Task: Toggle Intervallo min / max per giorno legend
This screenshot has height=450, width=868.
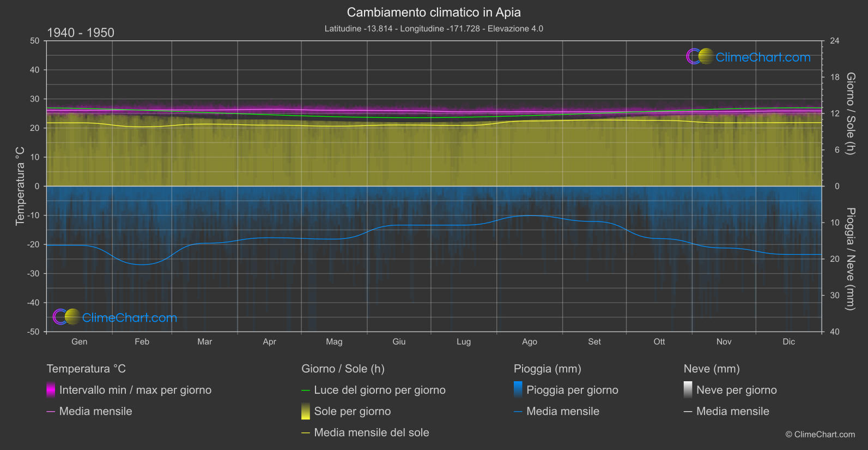Action: point(135,390)
